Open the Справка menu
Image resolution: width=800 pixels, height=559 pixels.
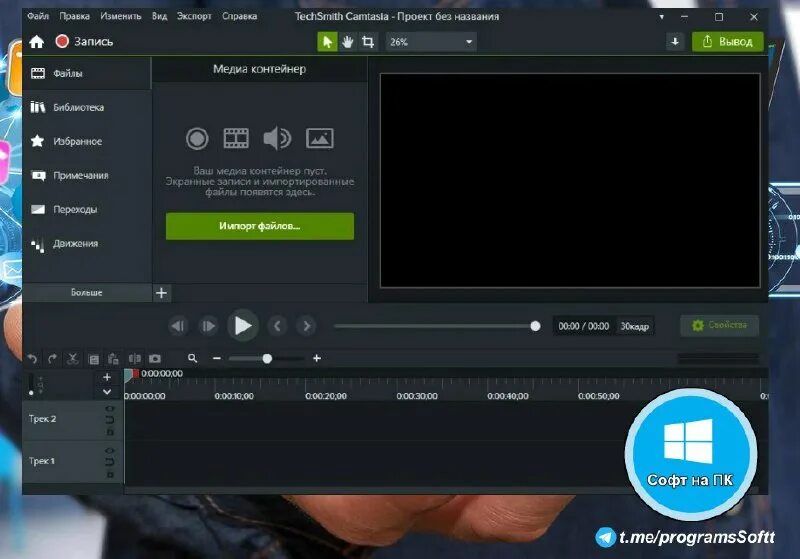(x=239, y=16)
